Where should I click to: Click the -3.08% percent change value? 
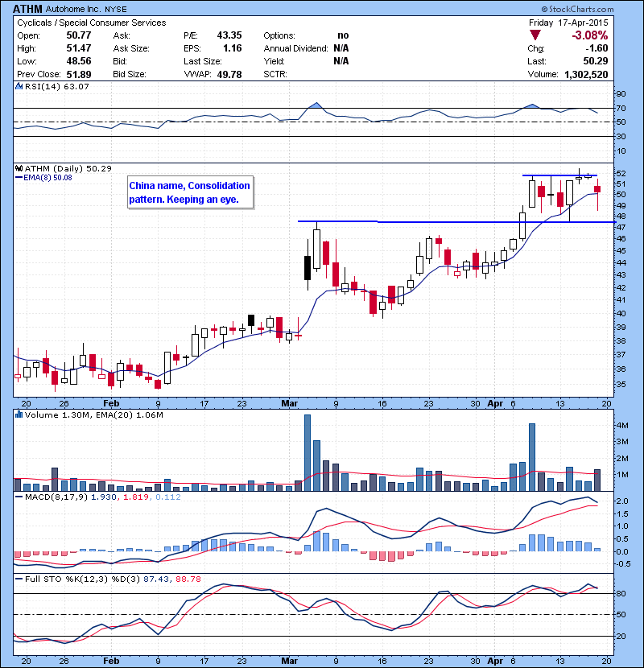pyautogui.click(x=589, y=35)
